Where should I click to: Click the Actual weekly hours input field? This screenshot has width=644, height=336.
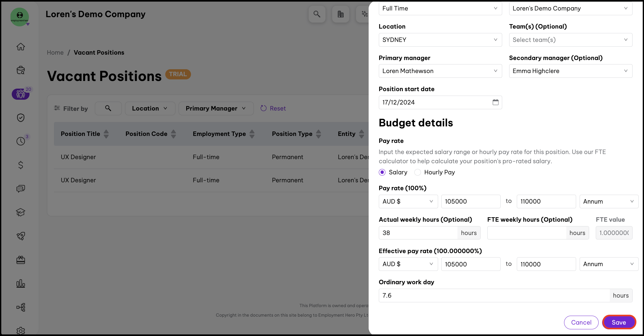(x=418, y=233)
